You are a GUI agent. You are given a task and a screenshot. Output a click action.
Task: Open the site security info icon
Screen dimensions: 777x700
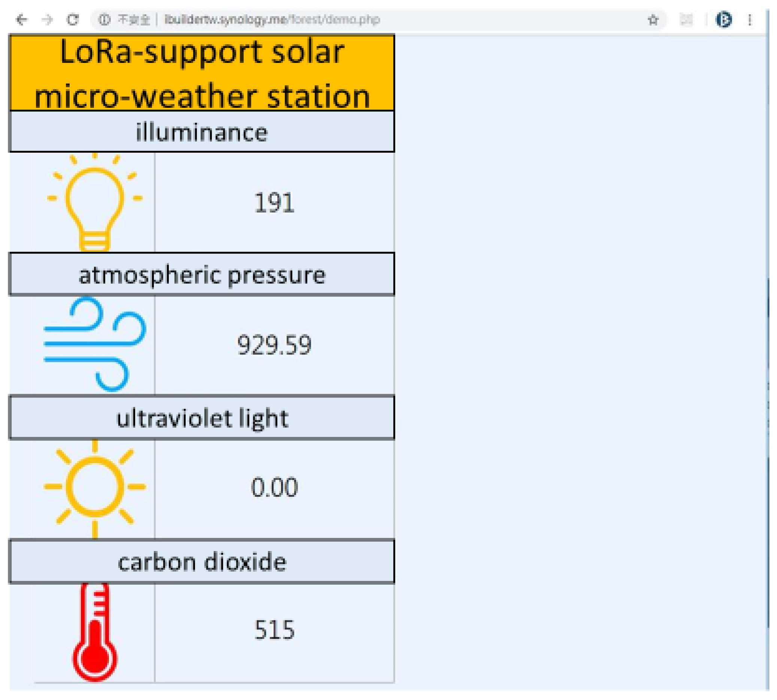click(104, 19)
